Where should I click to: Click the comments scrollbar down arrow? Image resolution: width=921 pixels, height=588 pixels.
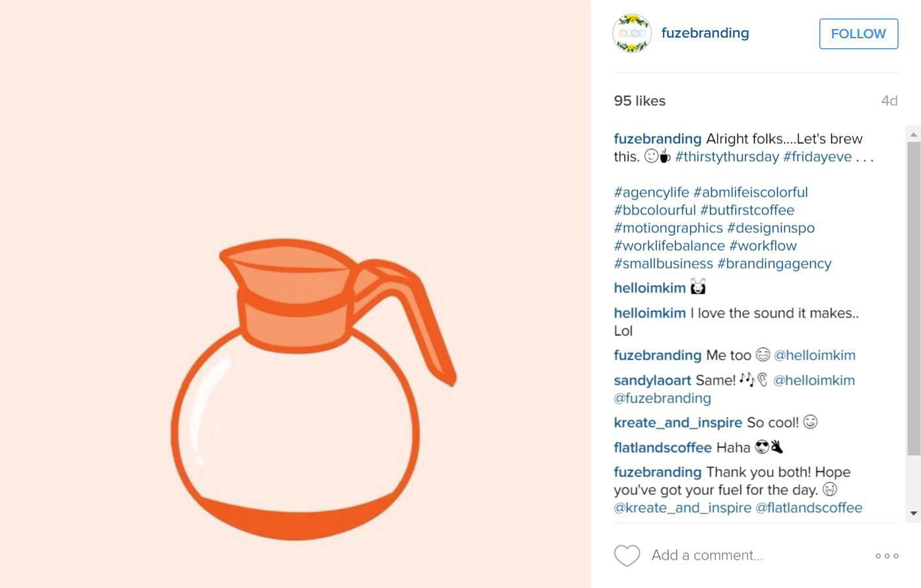click(x=914, y=513)
